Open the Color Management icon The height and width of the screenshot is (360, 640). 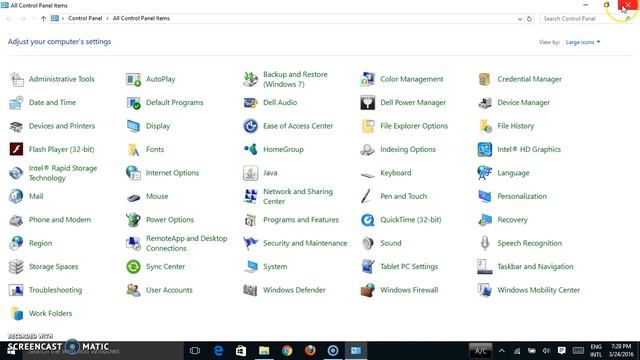click(x=367, y=79)
